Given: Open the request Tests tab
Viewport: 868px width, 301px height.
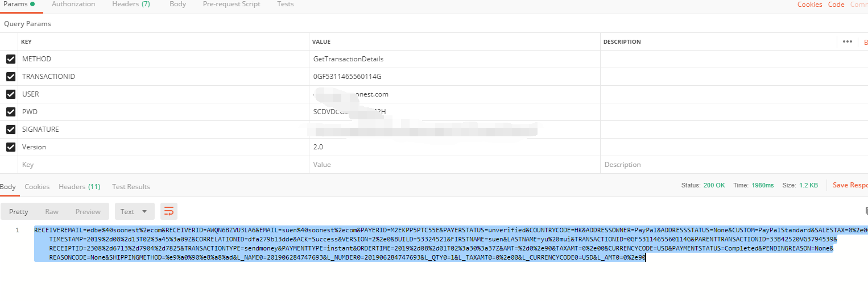Looking at the screenshot, I should pyautogui.click(x=286, y=4).
